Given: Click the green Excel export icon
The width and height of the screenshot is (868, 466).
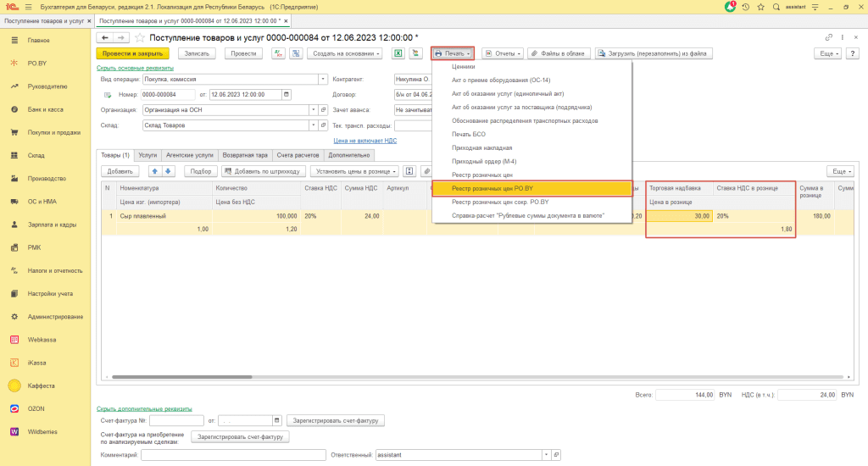Looking at the screenshot, I should pyautogui.click(x=397, y=53).
